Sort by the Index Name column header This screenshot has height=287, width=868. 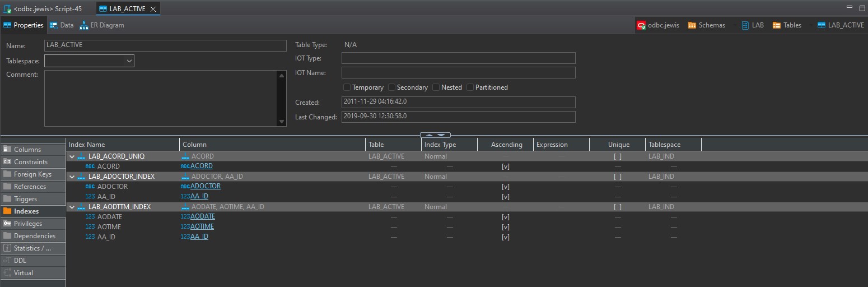(123, 145)
